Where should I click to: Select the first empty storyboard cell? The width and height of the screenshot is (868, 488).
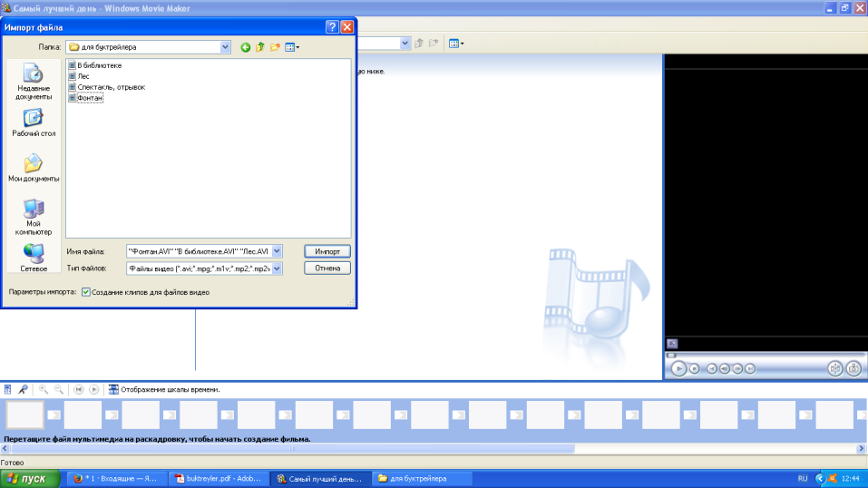(x=24, y=415)
